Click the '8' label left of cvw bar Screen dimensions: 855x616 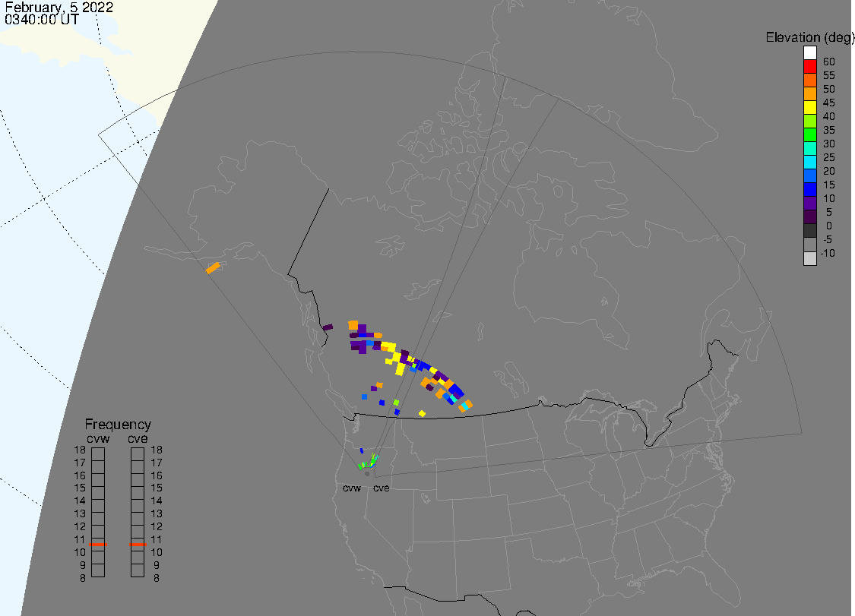pyautogui.click(x=83, y=578)
